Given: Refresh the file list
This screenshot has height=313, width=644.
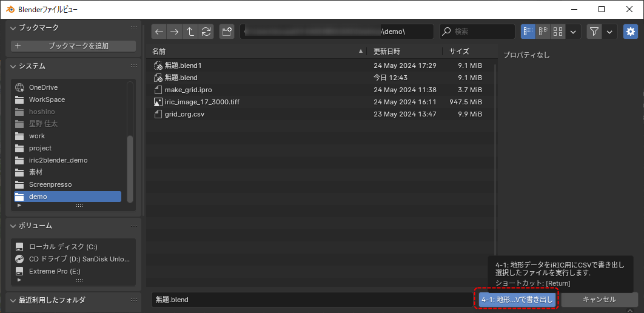Looking at the screenshot, I should point(206,32).
